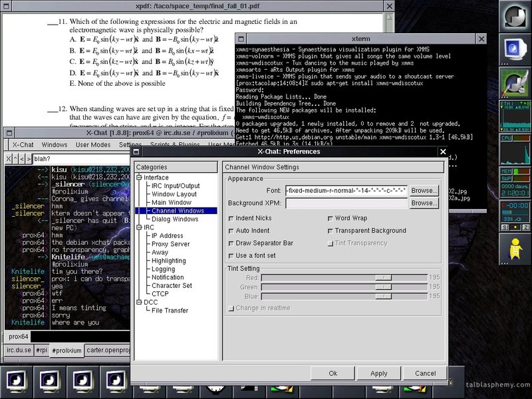Select Main Window category
The image size is (532, 399).
coord(172,202)
